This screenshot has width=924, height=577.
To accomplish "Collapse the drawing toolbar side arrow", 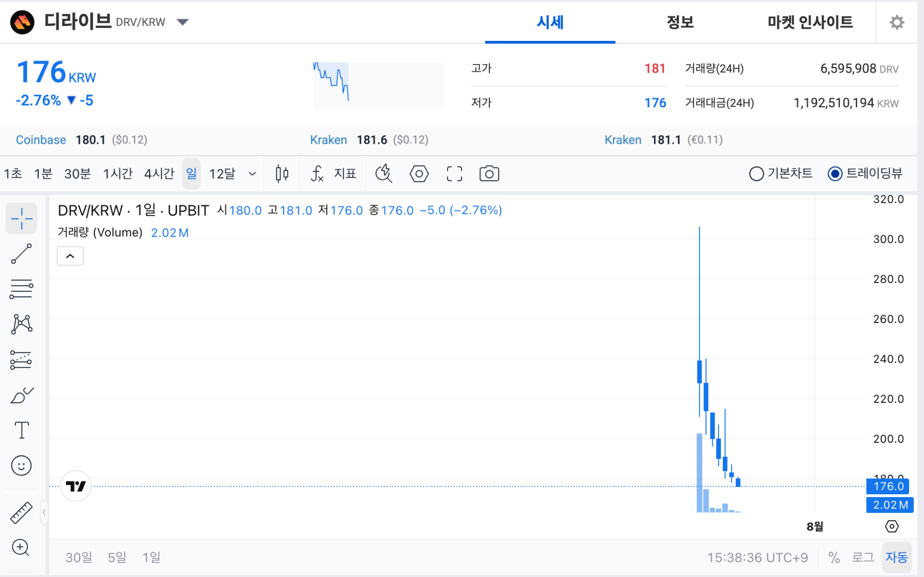I will 44,513.
